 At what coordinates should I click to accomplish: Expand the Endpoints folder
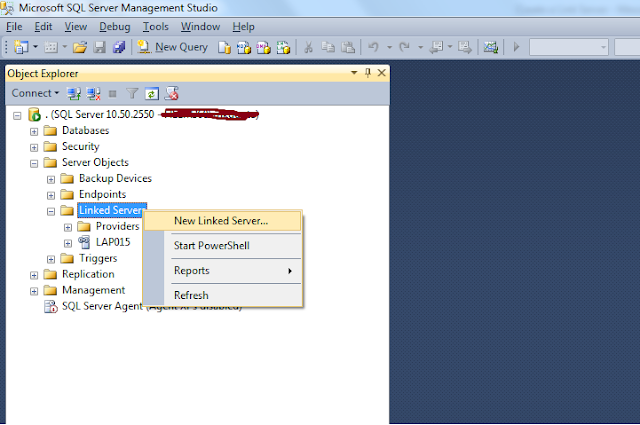51,196
